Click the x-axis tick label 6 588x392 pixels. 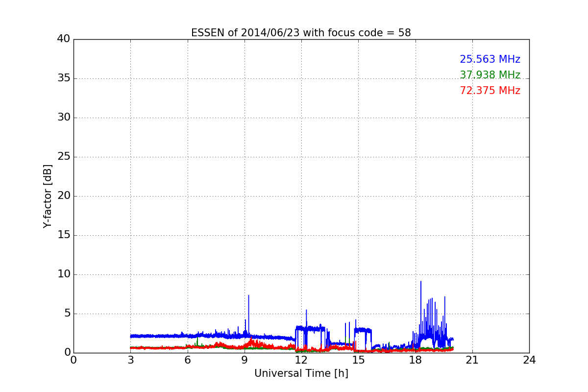tap(187, 360)
